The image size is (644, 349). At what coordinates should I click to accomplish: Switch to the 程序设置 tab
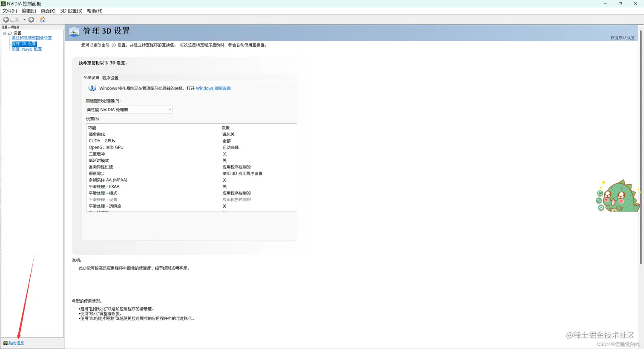pos(110,78)
